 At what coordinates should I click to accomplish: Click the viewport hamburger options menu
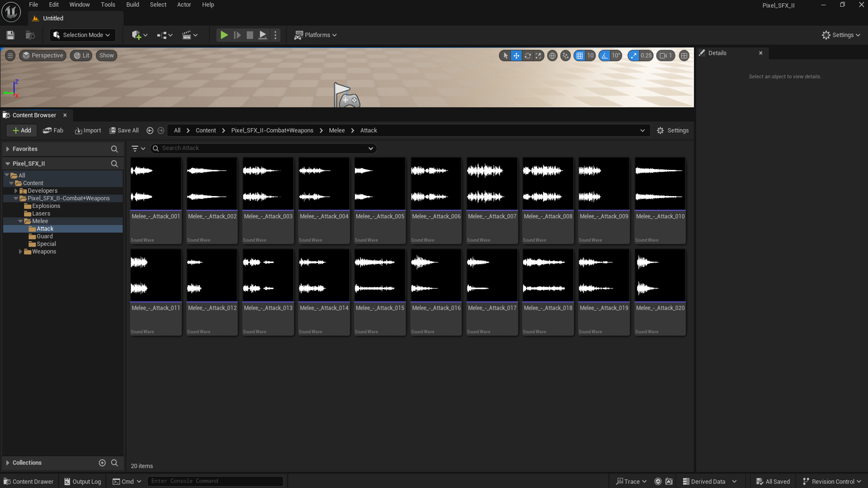10,56
